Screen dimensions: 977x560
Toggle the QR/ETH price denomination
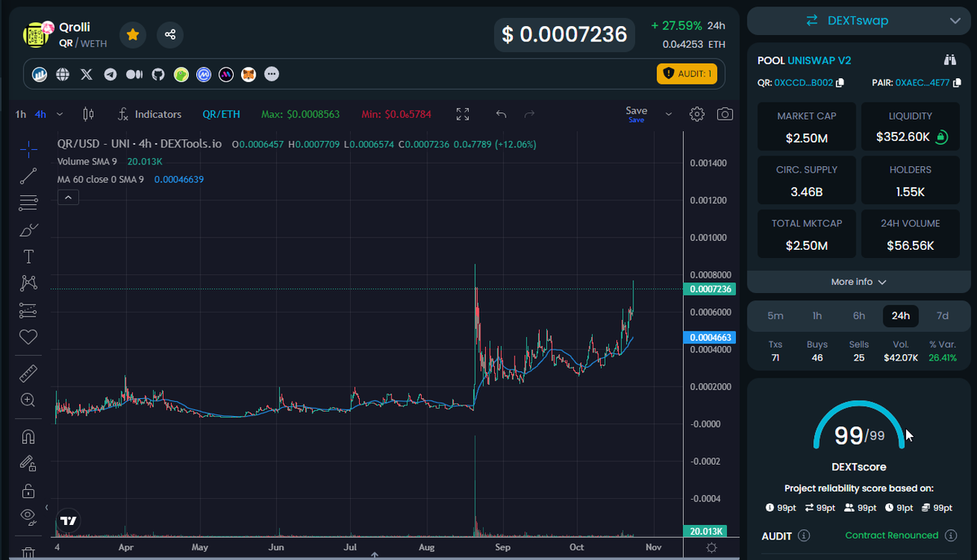point(221,114)
